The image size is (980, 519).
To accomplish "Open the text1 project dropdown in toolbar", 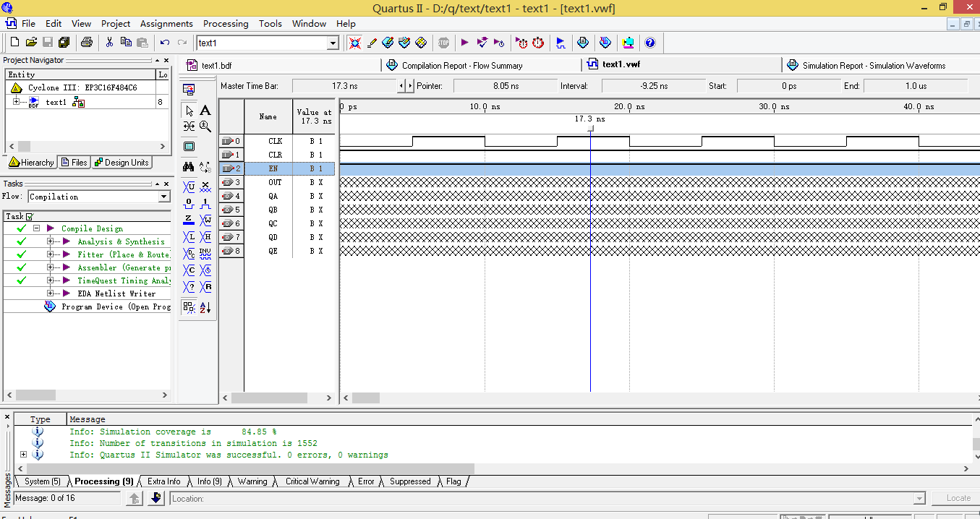I will click(x=333, y=43).
